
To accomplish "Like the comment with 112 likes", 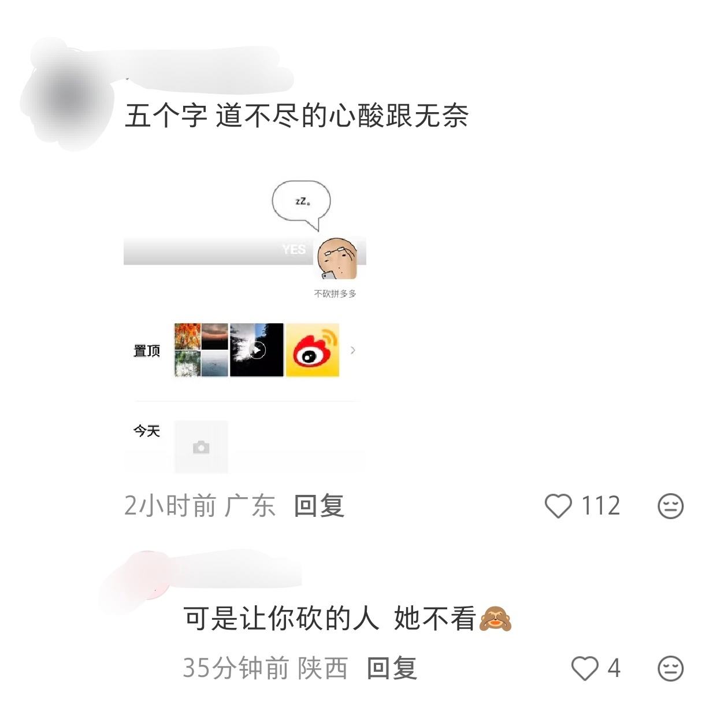I will coord(558,506).
